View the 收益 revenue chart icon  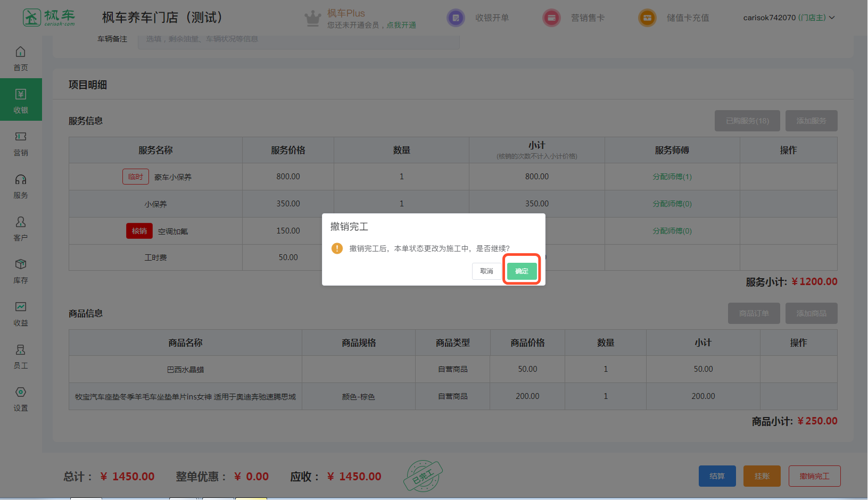point(20,307)
